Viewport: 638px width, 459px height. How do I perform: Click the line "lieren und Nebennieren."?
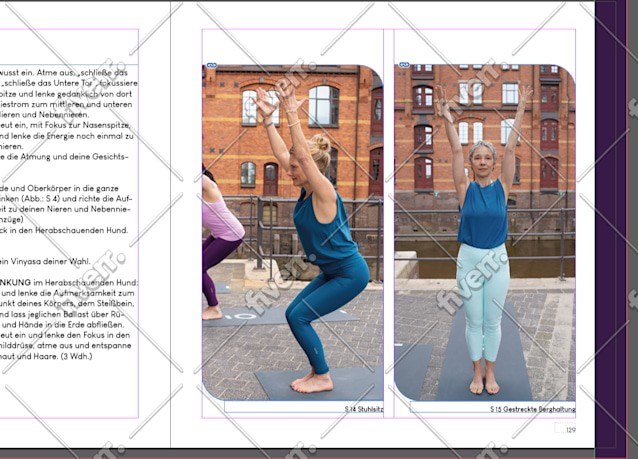[x=44, y=115]
